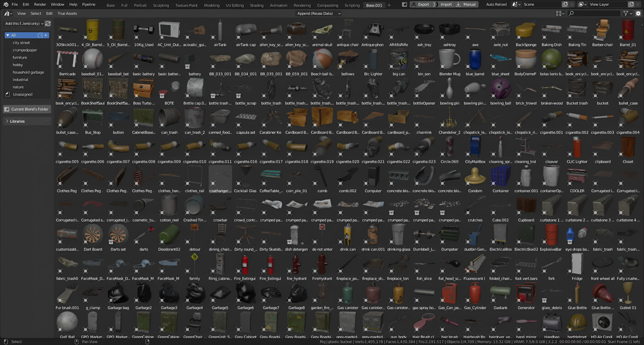Switch to the UV Editing workspace tab
Viewport: 644px width, 345px height.
point(235,5)
